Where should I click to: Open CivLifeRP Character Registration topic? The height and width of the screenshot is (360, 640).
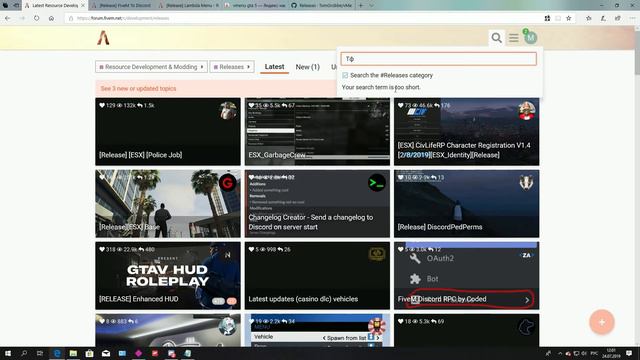464,150
